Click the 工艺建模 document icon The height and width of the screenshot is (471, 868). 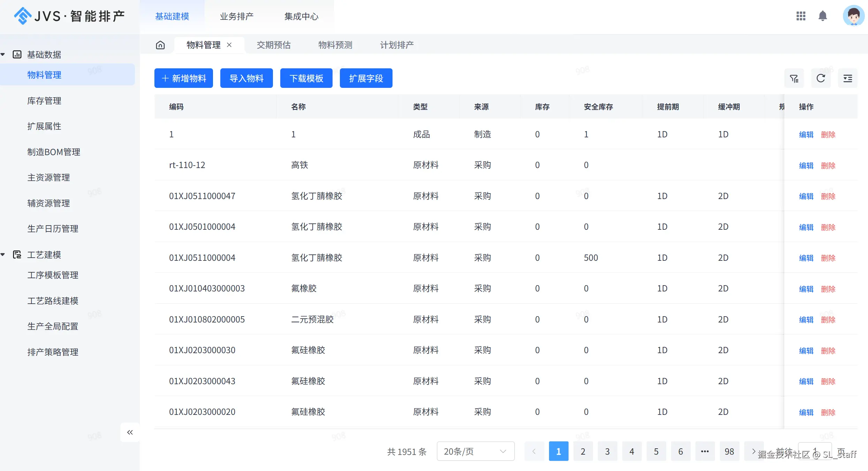pos(17,255)
